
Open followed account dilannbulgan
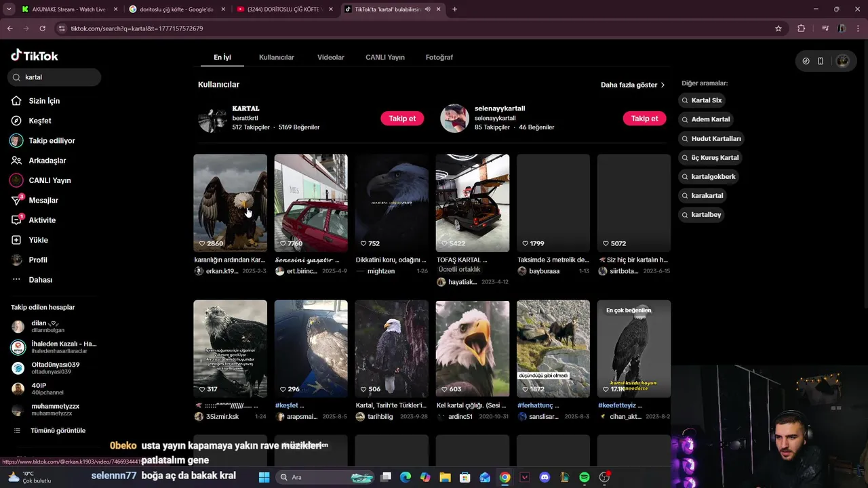coord(53,327)
